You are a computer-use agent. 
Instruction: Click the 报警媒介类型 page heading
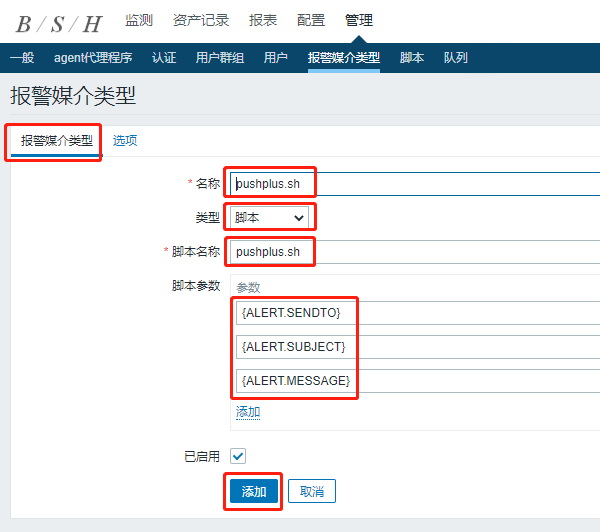73,96
